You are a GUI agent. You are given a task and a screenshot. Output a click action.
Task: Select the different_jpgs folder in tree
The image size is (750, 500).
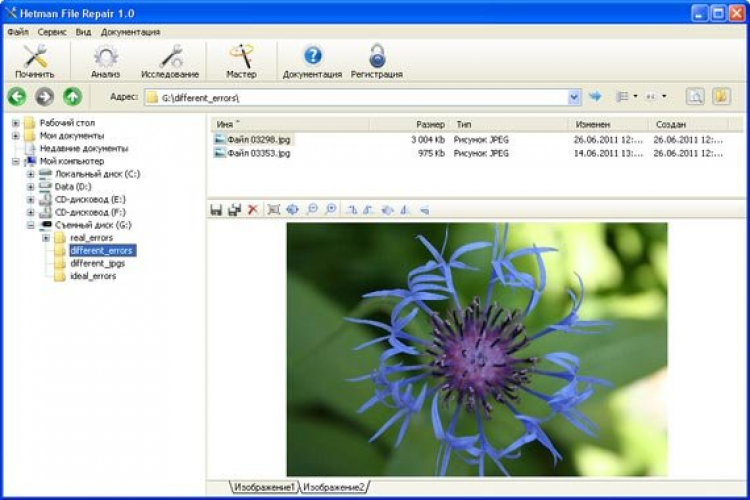(x=98, y=263)
